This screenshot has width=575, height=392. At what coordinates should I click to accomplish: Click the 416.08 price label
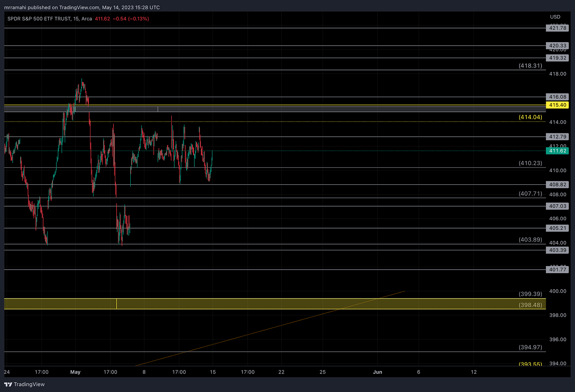click(558, 97)
